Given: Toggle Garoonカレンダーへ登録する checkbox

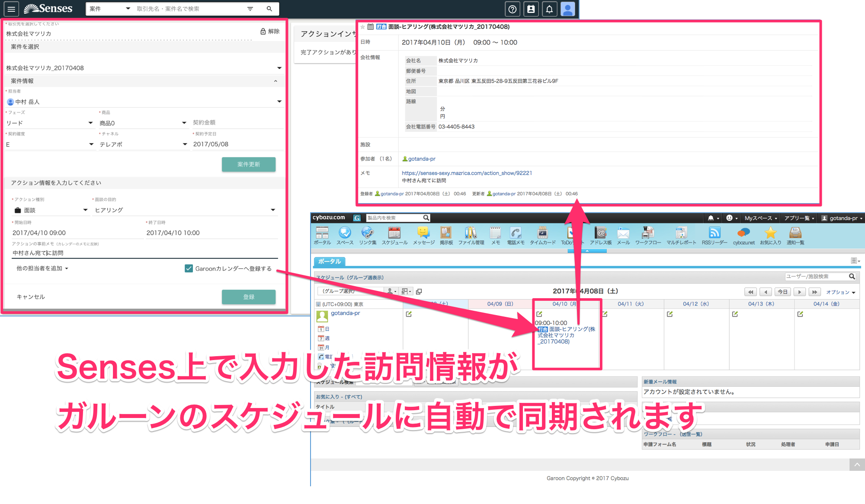Looking at the screenshot, I should tap(189, 268).
